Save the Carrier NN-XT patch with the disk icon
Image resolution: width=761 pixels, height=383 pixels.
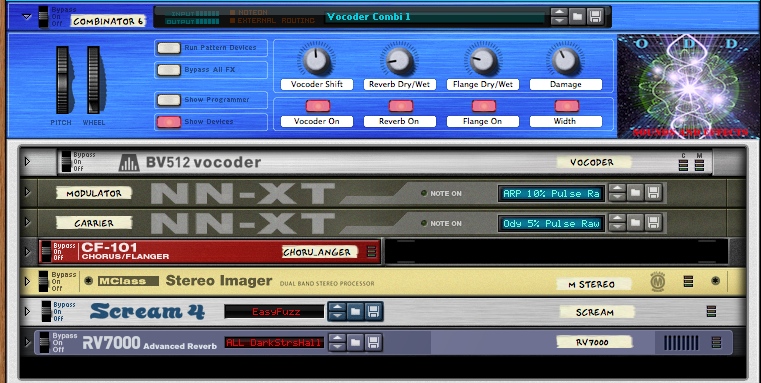[653, 223]
